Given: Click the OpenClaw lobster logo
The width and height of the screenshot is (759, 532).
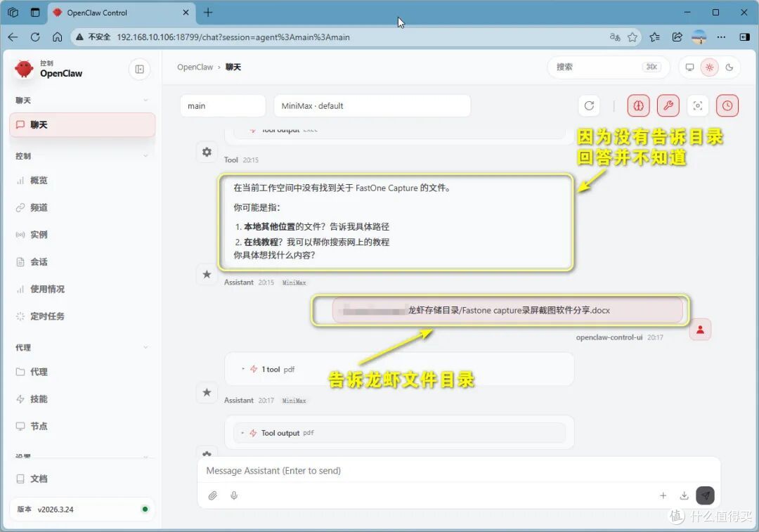Looking at the screenshot, I should pyautogui.click(x=24, y=69).
